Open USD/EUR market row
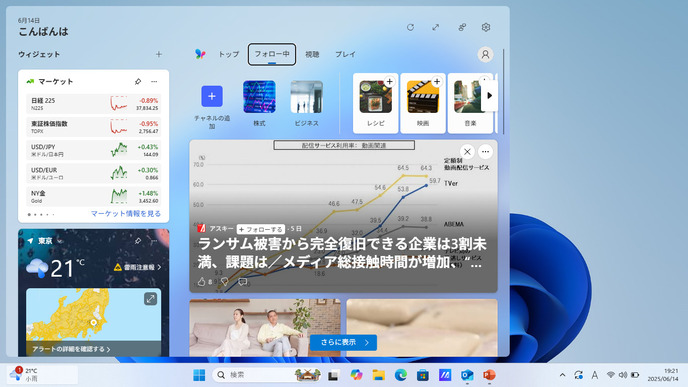Viewport: 688px width, 387px height. (93, 173)
